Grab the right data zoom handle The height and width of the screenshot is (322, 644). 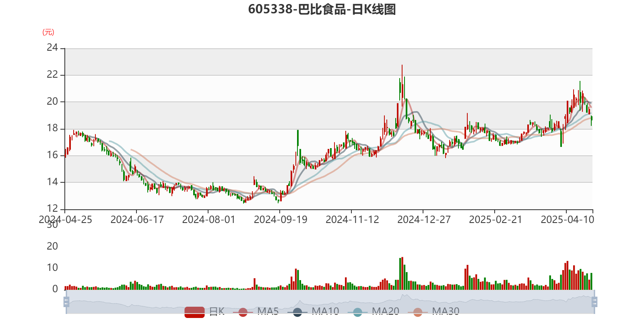(x=594, y=302)
